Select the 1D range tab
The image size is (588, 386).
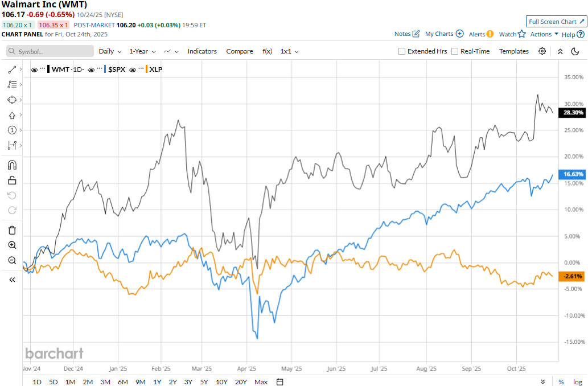pos(37,382)
